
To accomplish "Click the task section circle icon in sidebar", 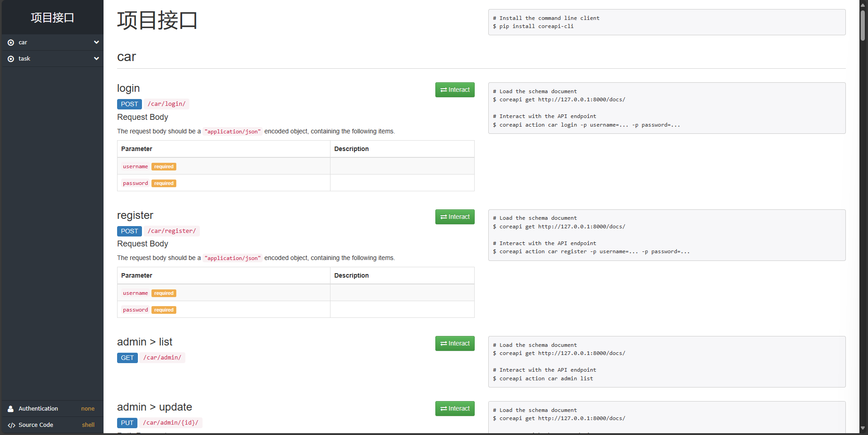I will pyautogui.click(x=11, y=59).
